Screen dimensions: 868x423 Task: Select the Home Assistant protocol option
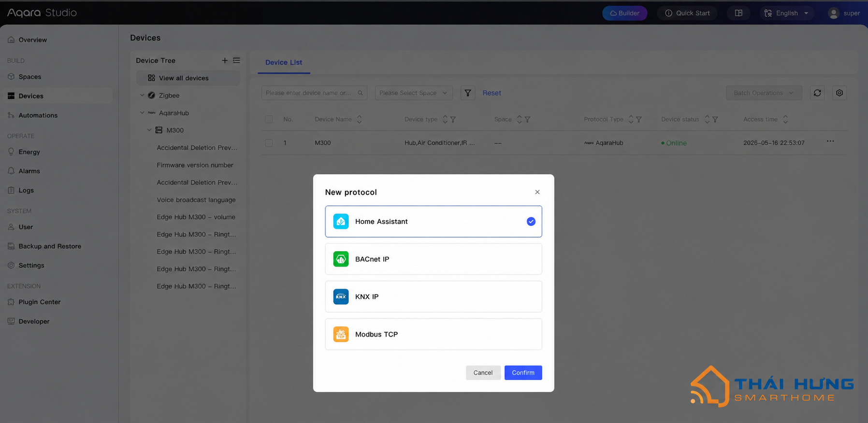pyautogui.click(x=434, y=222)
